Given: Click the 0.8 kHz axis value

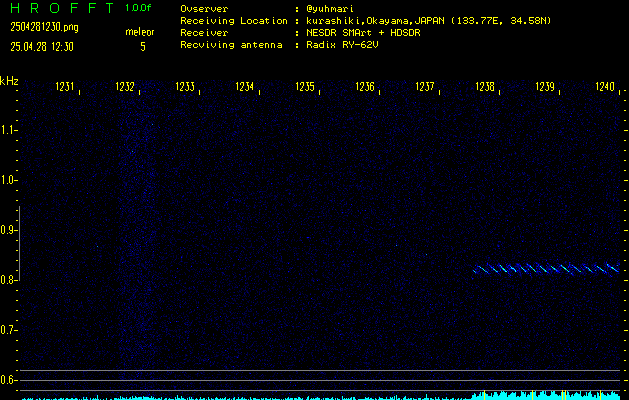Looking at the screenshot, I should 8,280.
